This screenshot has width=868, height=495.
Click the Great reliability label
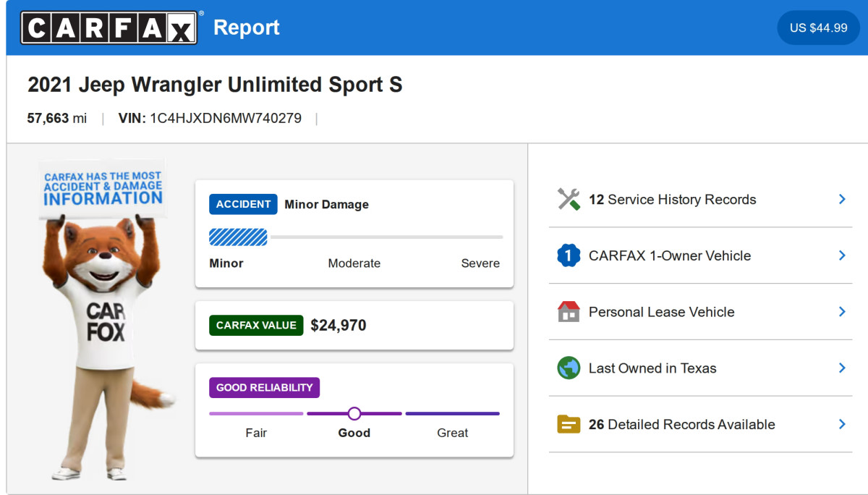tap(453, 433)
